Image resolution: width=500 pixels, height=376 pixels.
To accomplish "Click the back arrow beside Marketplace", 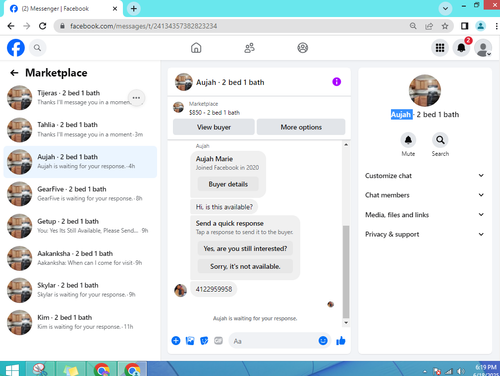I will click(14, 73).
